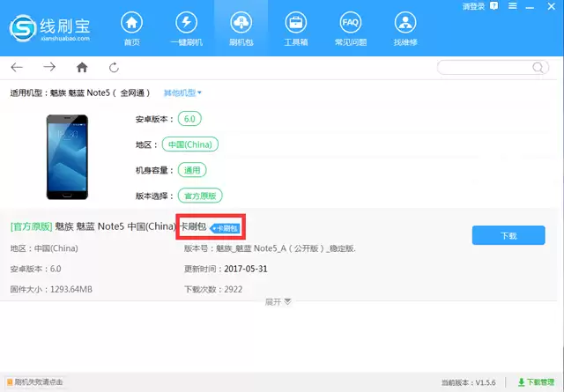Click the blue 卡刷包 tag badge

[226, 228]
